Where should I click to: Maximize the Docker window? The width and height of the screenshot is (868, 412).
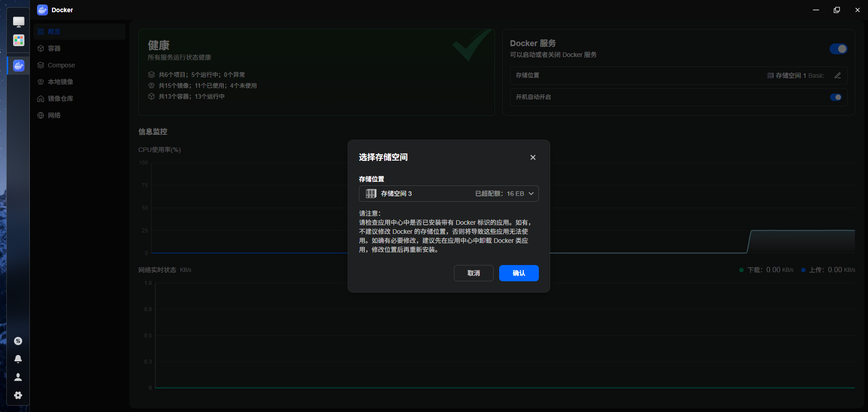837,10
